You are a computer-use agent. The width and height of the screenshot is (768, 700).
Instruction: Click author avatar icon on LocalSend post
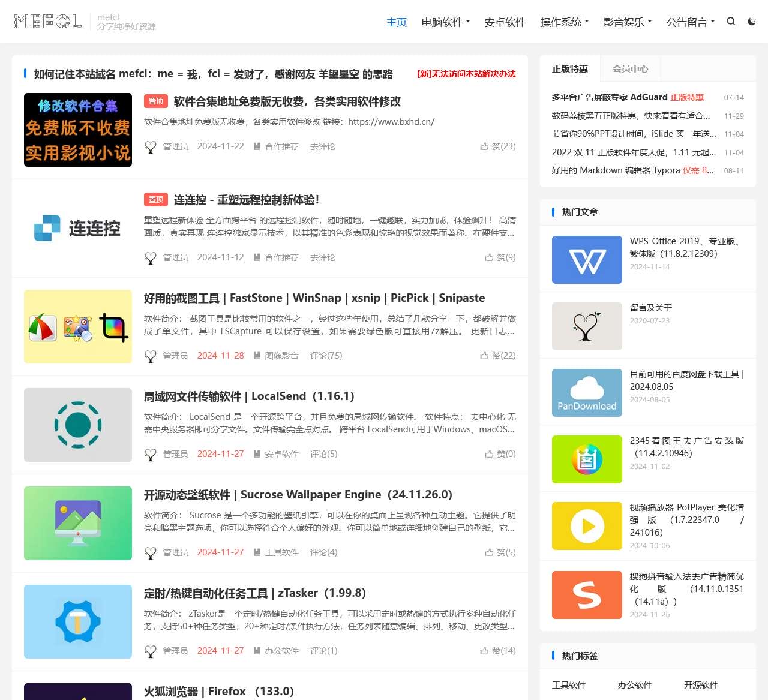coord(151,455)
